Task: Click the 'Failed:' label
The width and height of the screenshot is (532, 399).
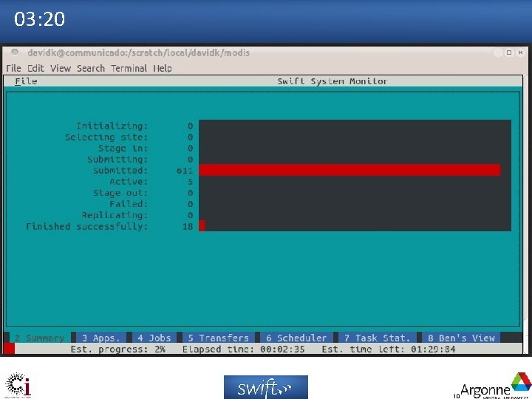Action: (x=129, y=204)
